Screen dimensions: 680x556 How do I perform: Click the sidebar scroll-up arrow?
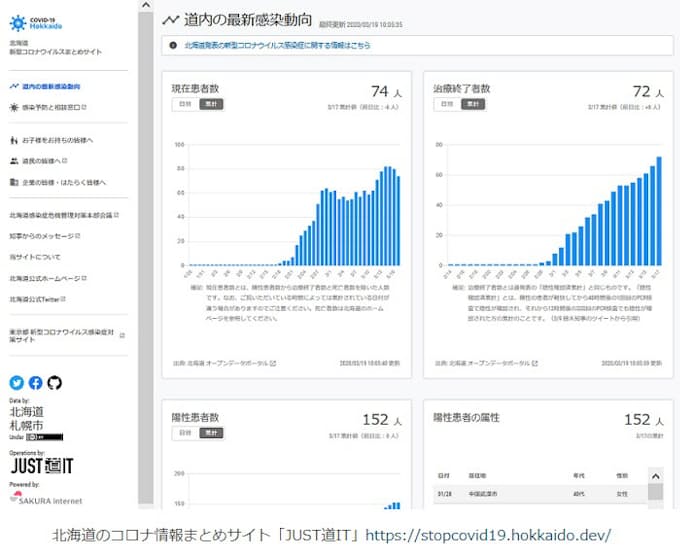[x=145, y=7]
